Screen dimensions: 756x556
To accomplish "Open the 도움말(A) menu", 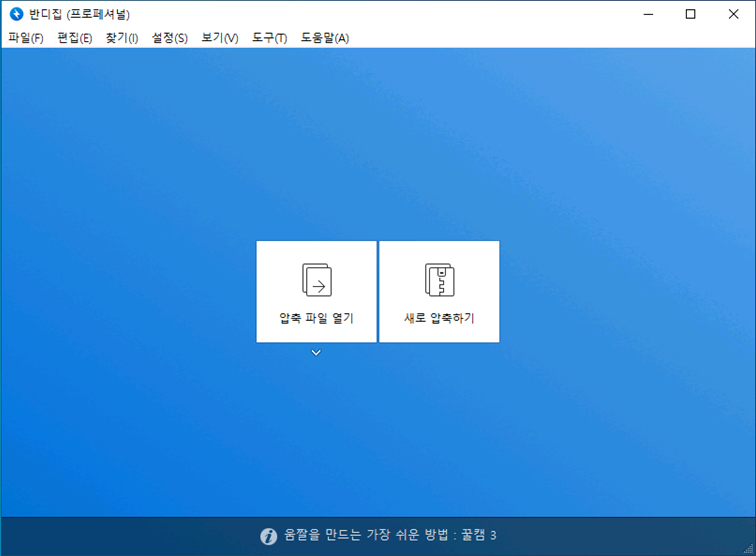I will [x=325, y=38].
